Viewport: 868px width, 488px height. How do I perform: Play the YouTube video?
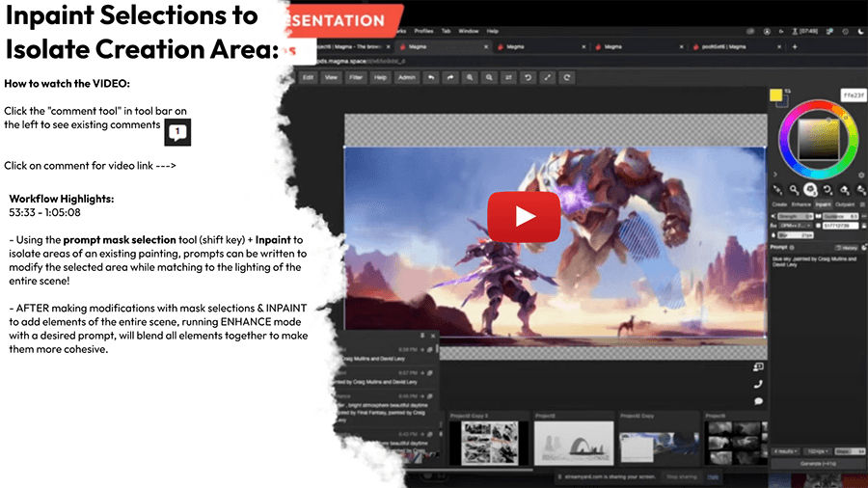(x=524, y=216)
